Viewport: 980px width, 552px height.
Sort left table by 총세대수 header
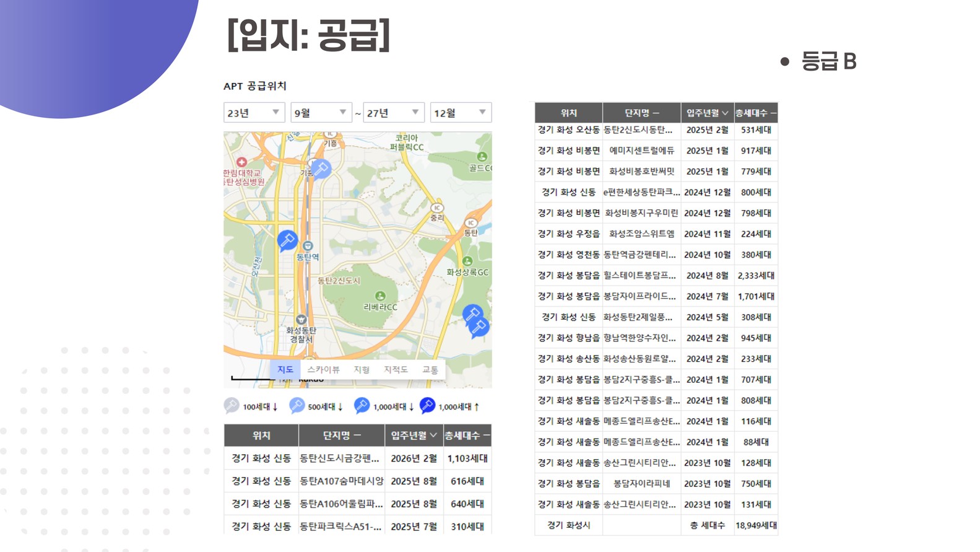click(467, 436)
